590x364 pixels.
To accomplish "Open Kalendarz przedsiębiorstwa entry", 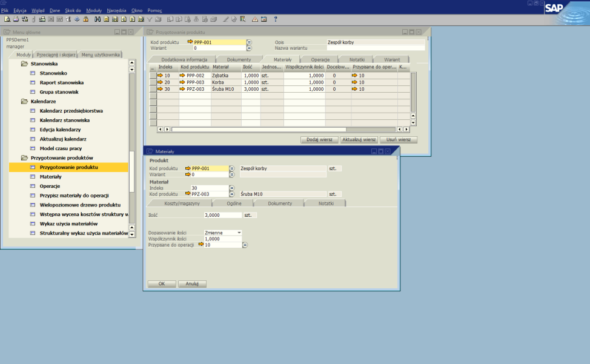I will (71, 111).
